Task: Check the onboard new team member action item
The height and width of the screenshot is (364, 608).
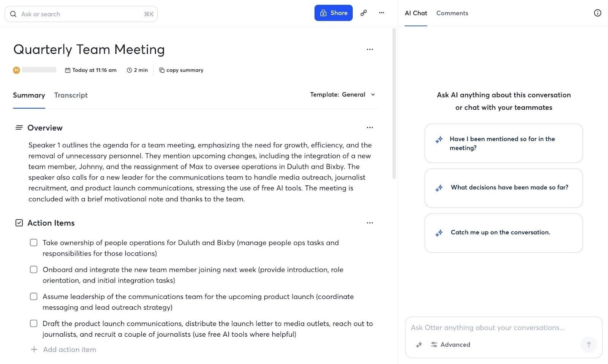Action: pos(34,269)
